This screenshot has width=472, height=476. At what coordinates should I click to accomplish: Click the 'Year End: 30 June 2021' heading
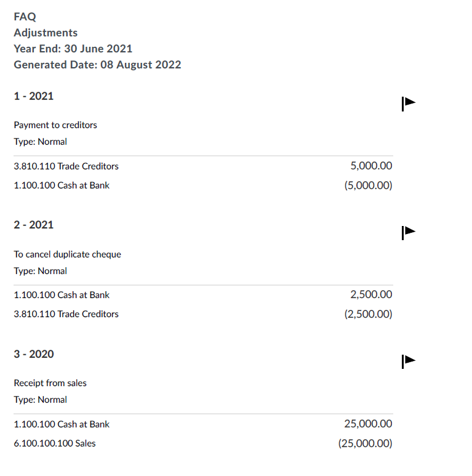[x=73, y=49]
